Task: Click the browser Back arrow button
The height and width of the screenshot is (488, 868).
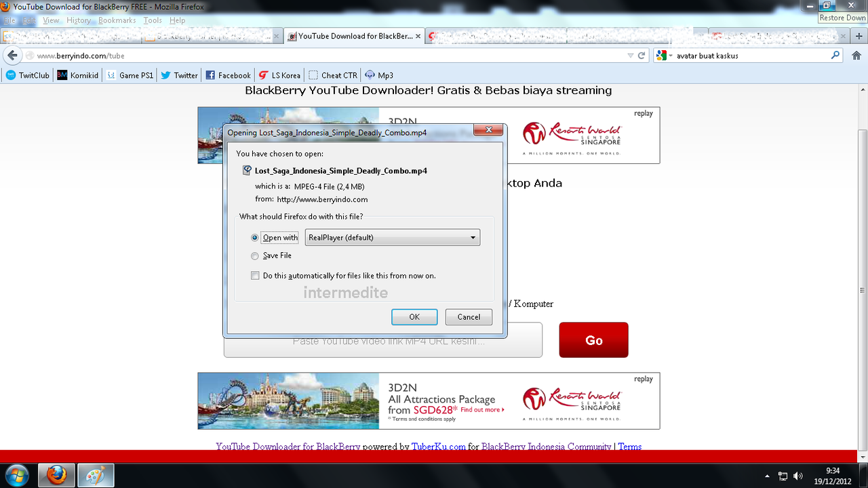Action: pos(12,56)
